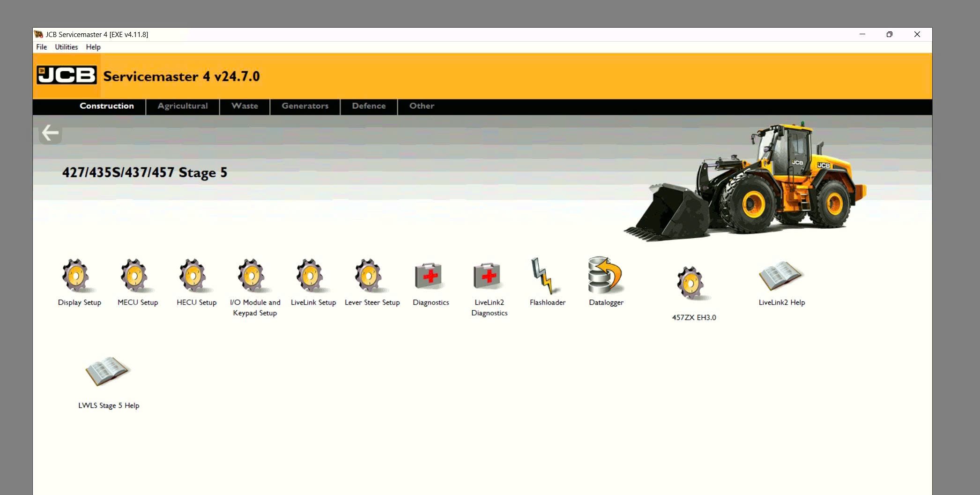Select the Defence category
Screen dimensions: 980x495
click(369, 106)
